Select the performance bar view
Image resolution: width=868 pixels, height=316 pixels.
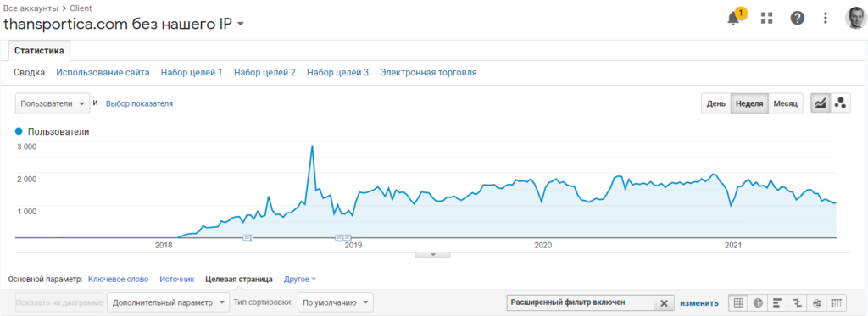[777, 302]
